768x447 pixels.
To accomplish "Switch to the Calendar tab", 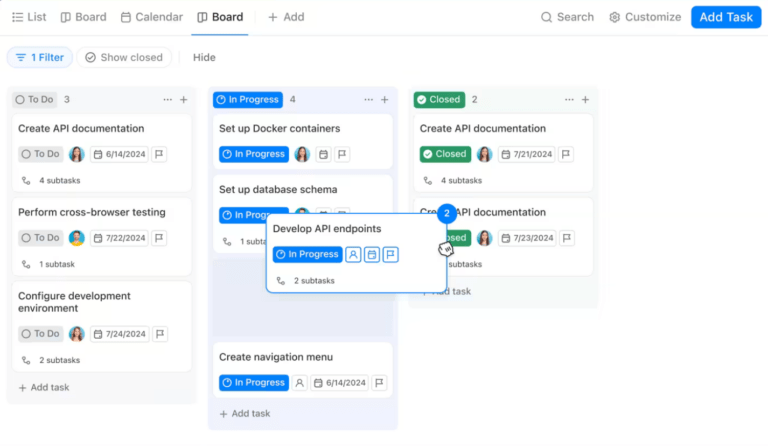I will (x=151, y=17).
